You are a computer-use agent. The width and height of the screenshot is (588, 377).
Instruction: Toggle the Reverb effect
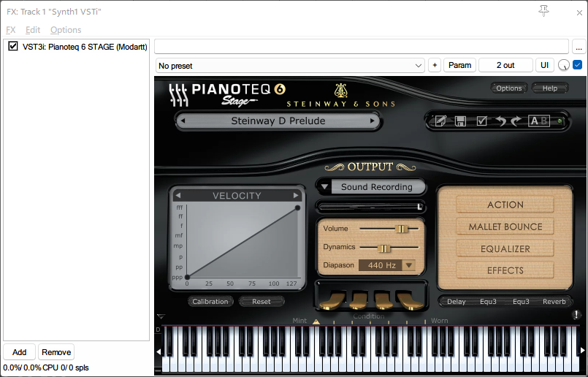[554, 302]
